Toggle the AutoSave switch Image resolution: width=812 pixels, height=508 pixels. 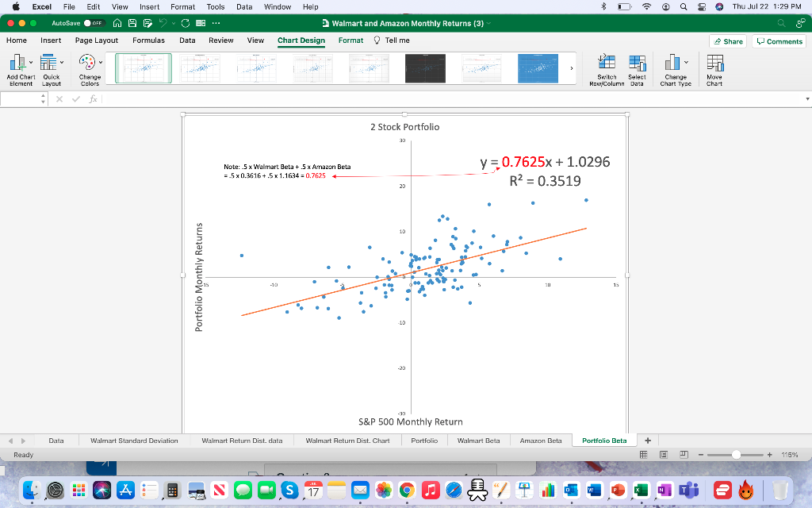click(x=96, y=24)
